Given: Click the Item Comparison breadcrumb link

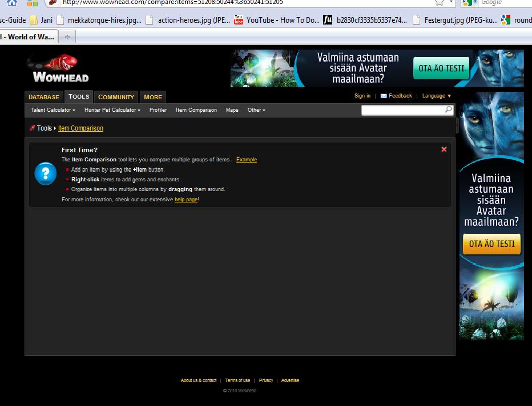Looking at the screenshot, I should point(80,128).
